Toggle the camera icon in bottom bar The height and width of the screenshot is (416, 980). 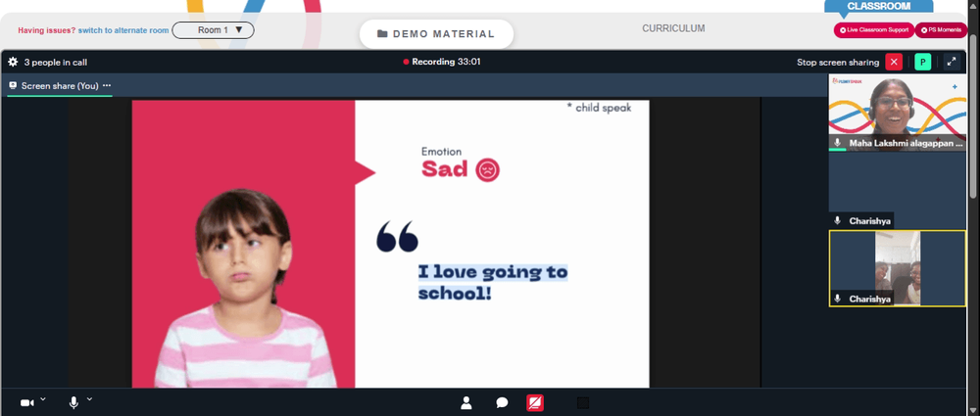26,403
